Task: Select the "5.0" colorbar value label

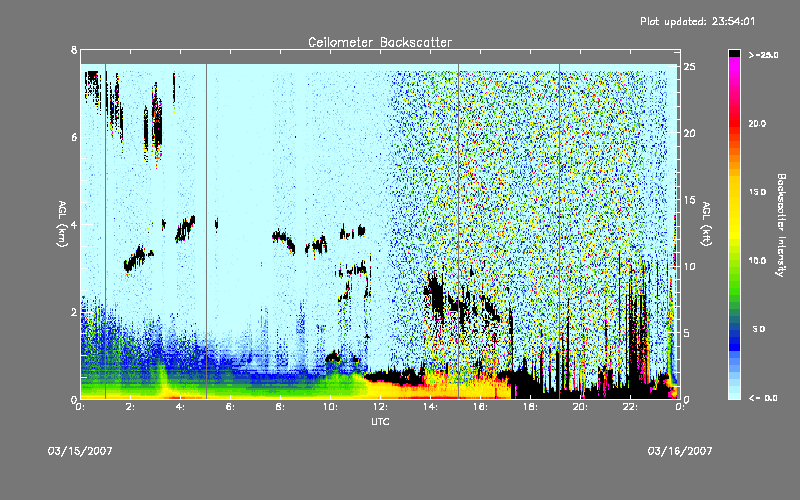Action: click(759, 329)
